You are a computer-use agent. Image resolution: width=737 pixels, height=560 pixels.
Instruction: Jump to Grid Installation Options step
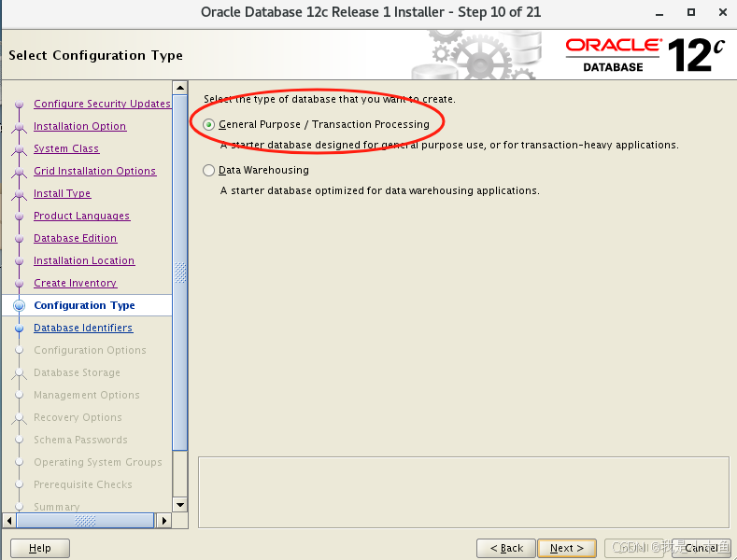coord(94,171)
